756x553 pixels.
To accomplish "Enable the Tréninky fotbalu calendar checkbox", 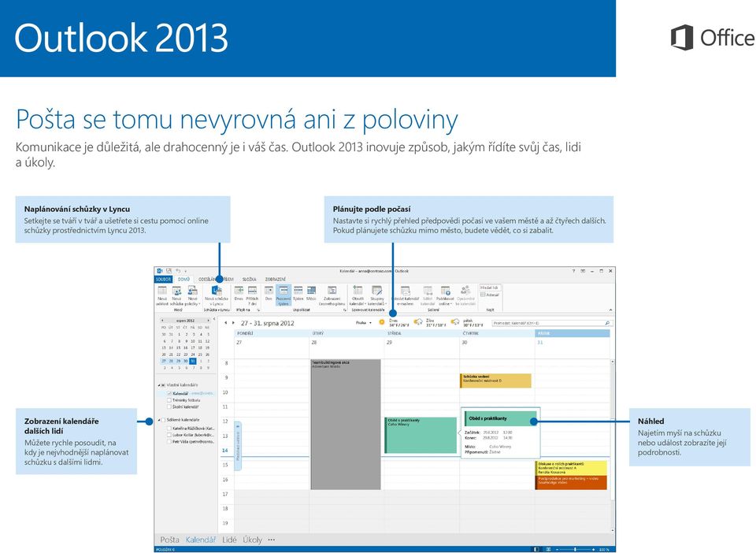I will 169,400.
